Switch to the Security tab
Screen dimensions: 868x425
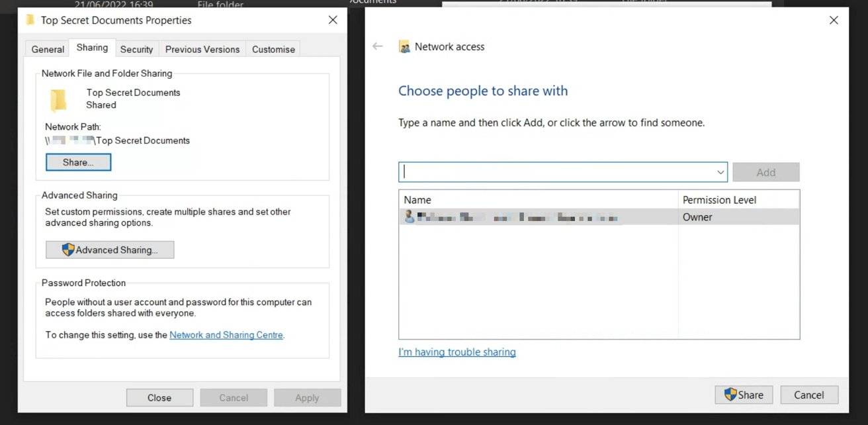pos(137,49)
